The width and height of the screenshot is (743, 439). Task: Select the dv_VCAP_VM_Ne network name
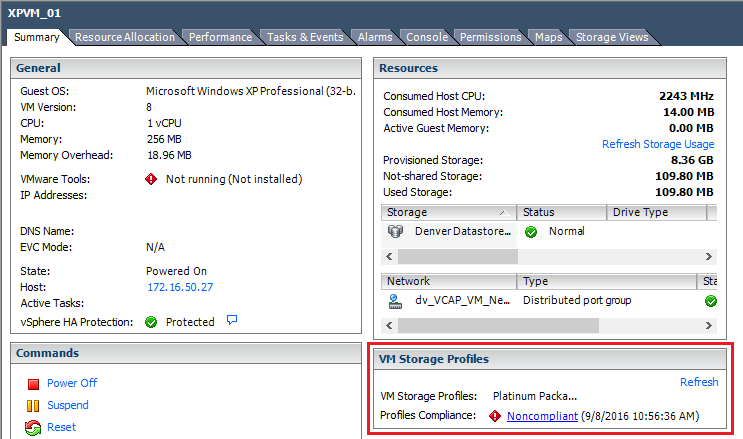point(462,301)
